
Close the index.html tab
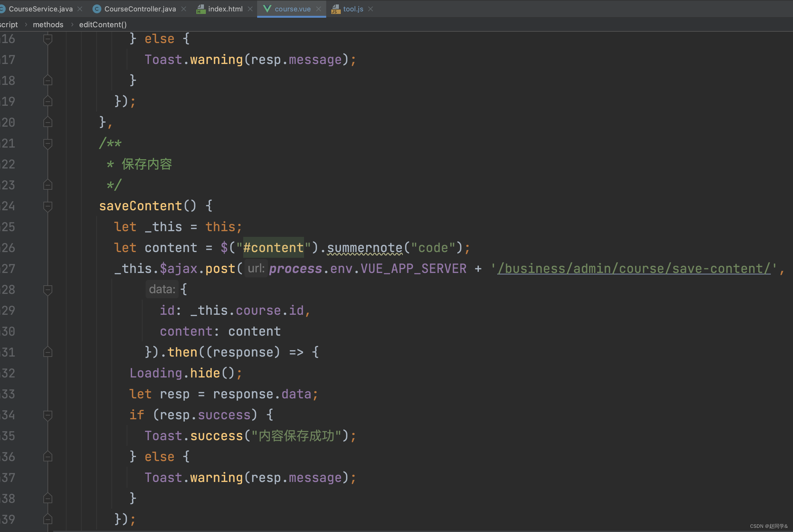click(x=250, y=9)
